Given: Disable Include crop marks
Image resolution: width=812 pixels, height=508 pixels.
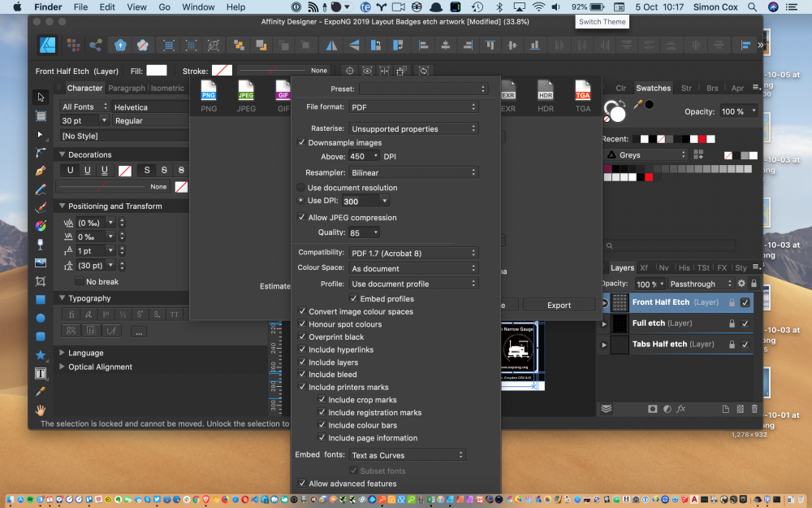Looking at the screenshot, I should pos(322,399).
